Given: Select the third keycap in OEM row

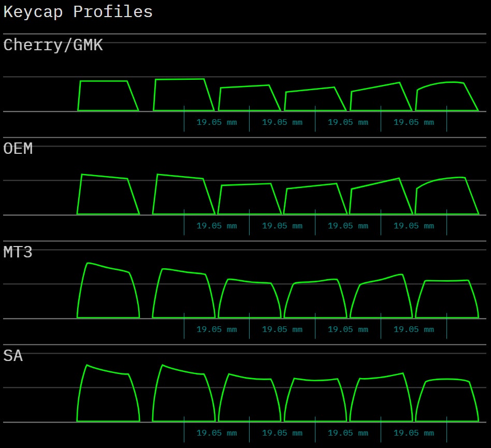Looking at the screenshot, I should [x=249, y=199].
